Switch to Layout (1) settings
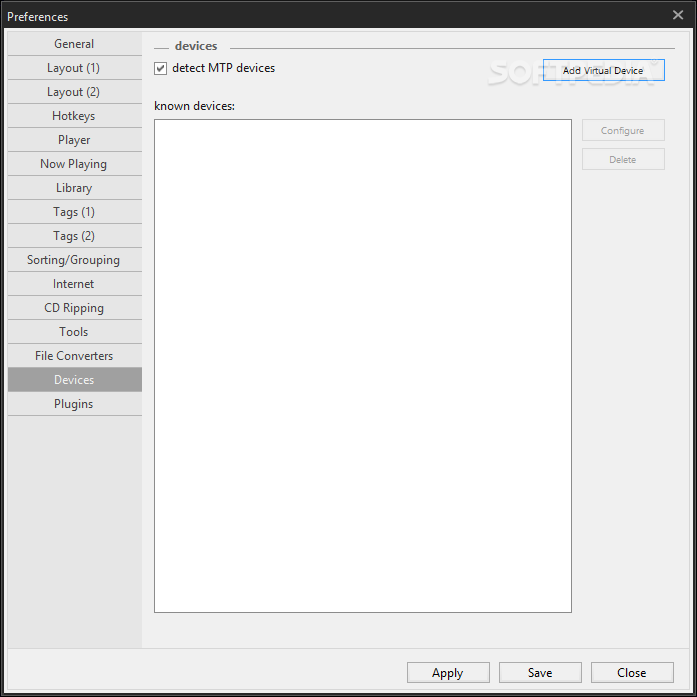Image resolution: width=697 pixels, height=697 pixels. click(75, 68)
